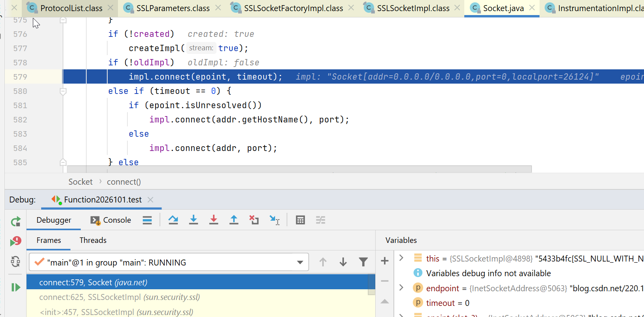This screenshot has width=644, height=317.
Task: Expand the 'endpoint' variable node
Action: click(x=401, y=288)
